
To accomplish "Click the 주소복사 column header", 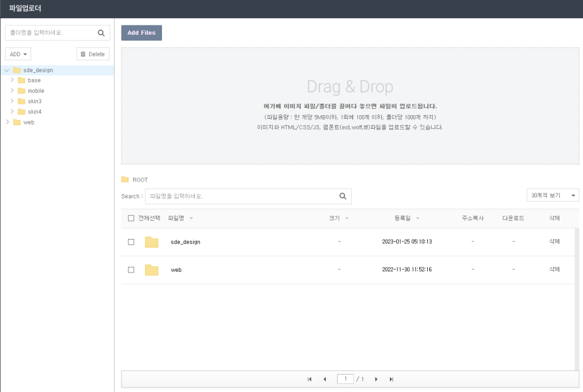I will 473,218.
